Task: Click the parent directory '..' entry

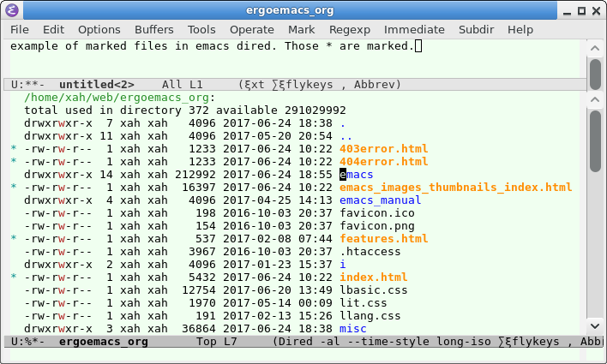Action: [346, 136]
